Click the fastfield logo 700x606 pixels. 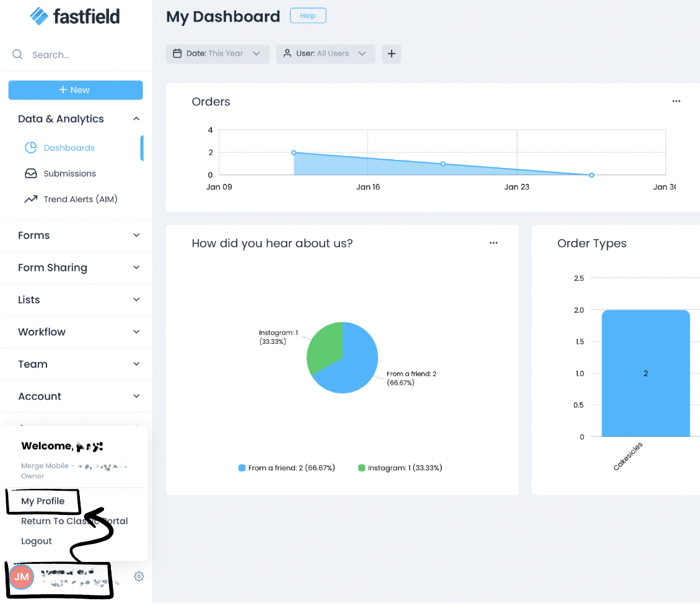click(x=75, y=16)
